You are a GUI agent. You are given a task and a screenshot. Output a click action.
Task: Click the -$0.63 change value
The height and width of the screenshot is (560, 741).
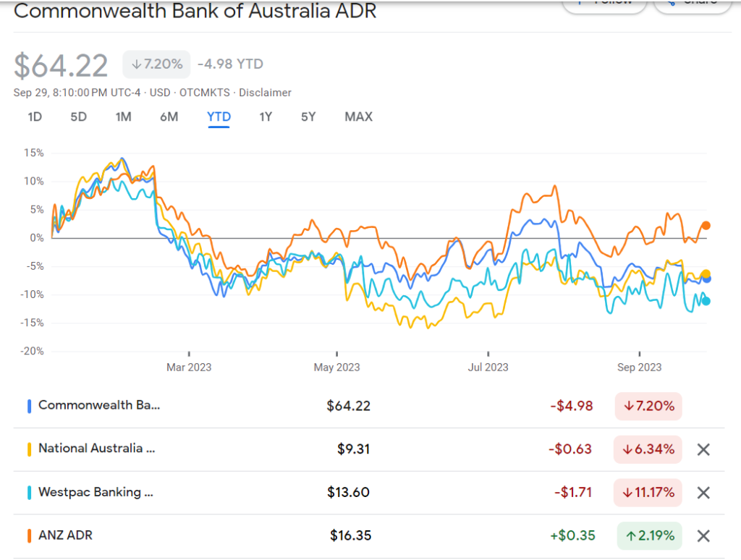[x=570, y=449]
